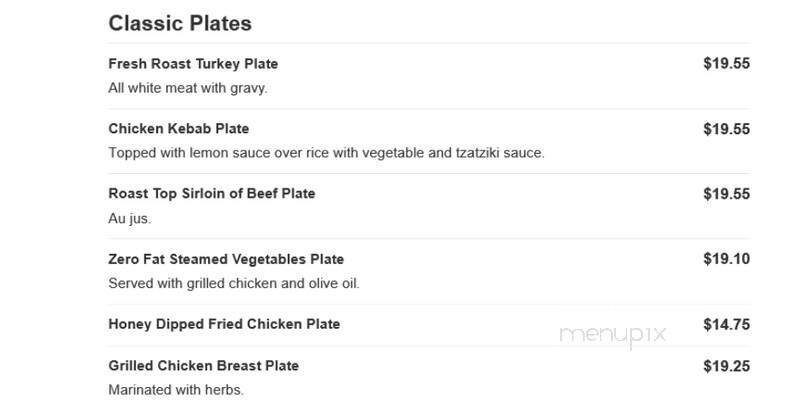The image size is (792, 417).
Task: Click 'All white meat with gravy' description
Action: 188,88
